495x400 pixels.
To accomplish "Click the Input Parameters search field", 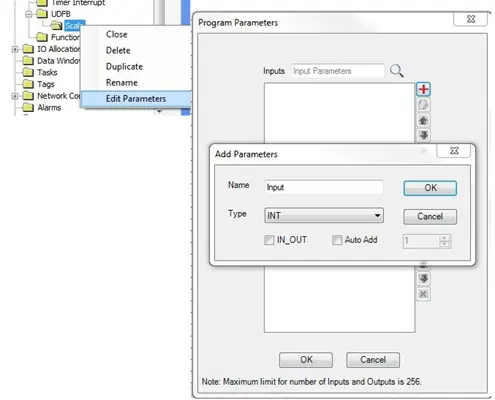I will (338, 71).
